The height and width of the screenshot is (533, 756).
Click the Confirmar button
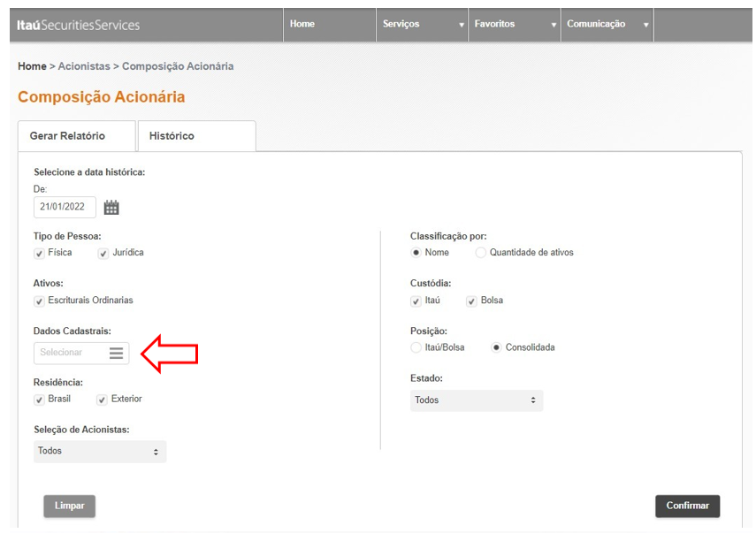[x=687, y=506]
